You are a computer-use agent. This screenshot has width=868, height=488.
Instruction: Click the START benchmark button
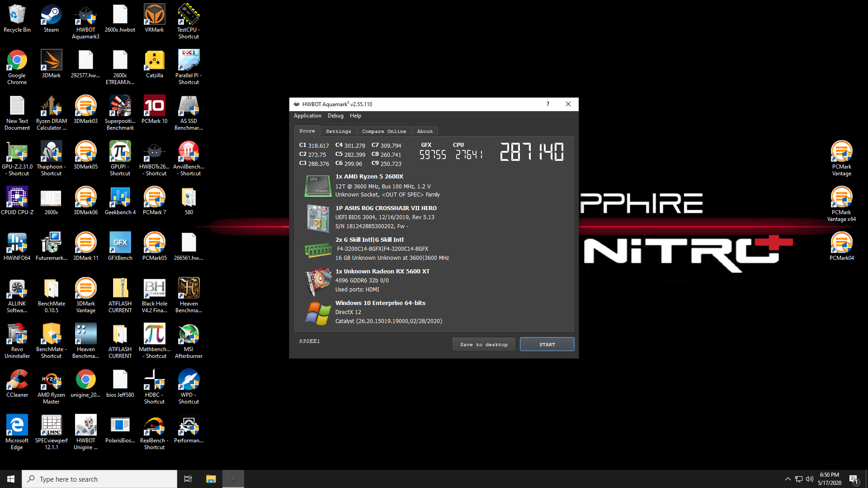547,344
